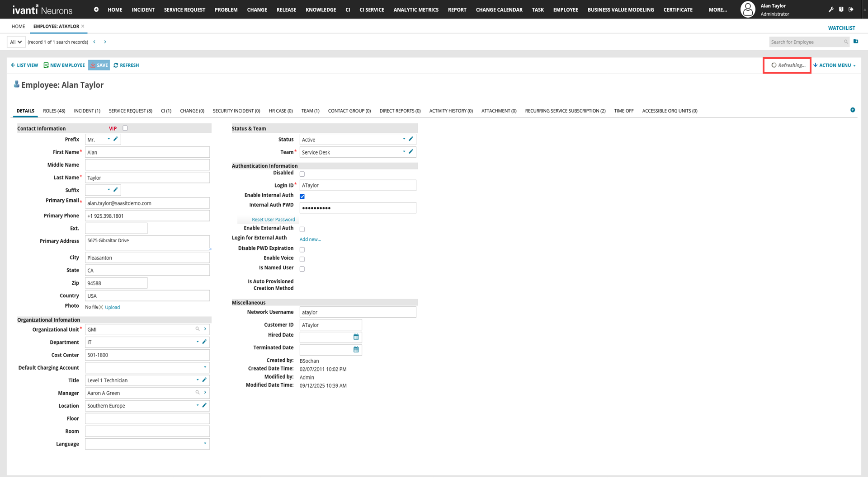
Task: Open the Action Menu dropdown
Action: coord(835,66)
